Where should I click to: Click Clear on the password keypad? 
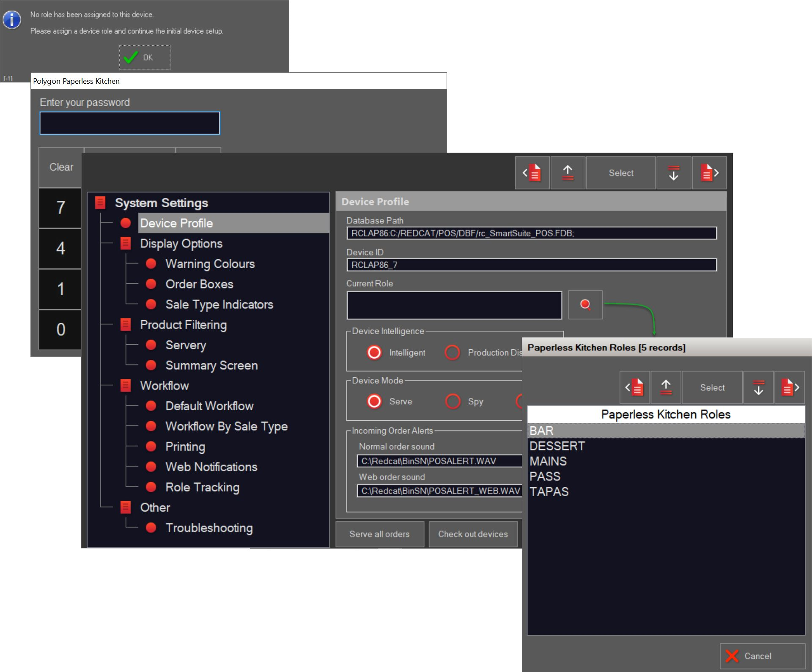tap(61, 167)
